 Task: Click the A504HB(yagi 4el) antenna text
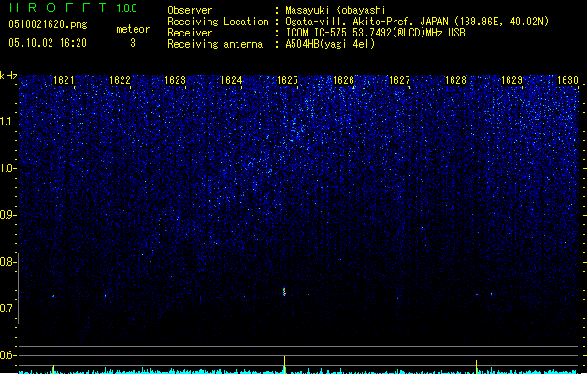[x=330, y=44]
